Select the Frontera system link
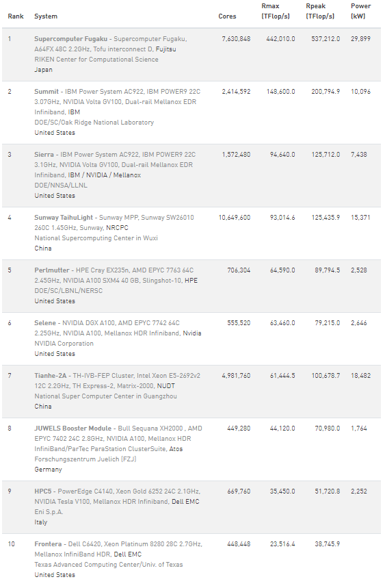Viewport: 385px width, 588px height. pos(48,544)
